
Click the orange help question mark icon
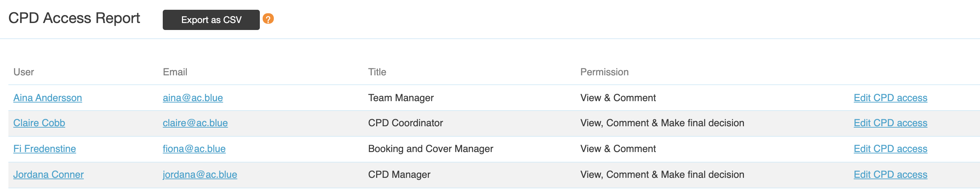pos(268,19)
